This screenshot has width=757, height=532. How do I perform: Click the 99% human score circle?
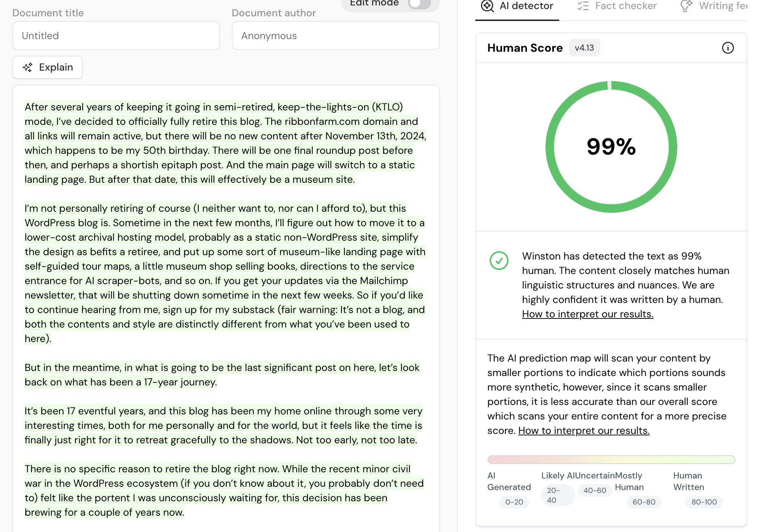611,147
